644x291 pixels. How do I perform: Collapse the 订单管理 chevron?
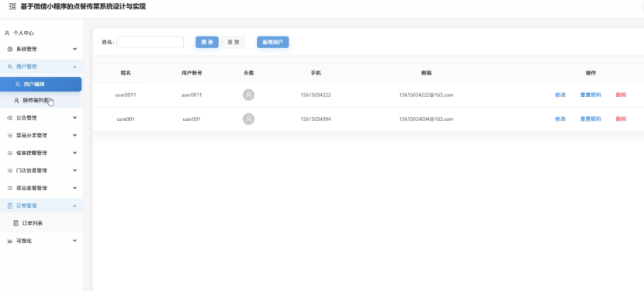tap(74, 206)
